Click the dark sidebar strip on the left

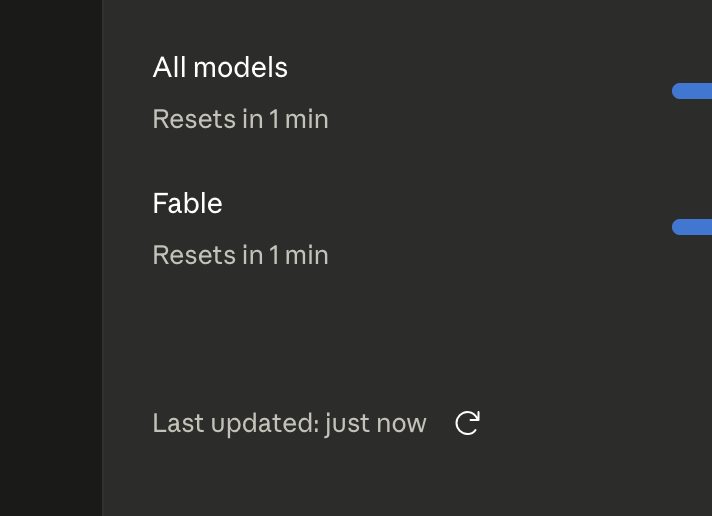[x=51, y=258]
